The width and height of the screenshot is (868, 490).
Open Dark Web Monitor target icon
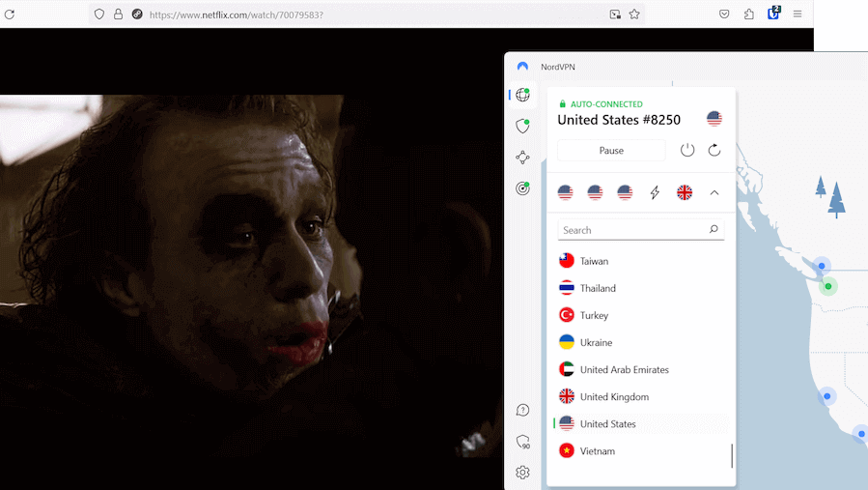point(522,188)
